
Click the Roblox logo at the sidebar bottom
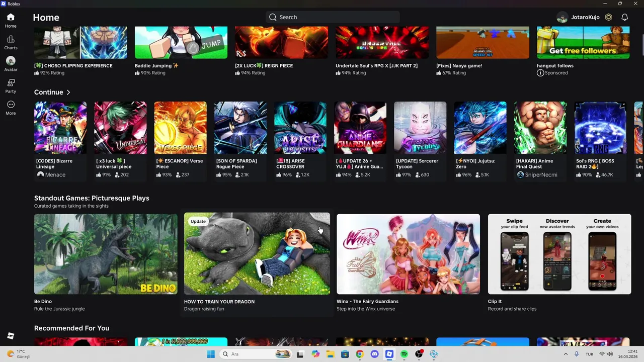pos(11,336)
